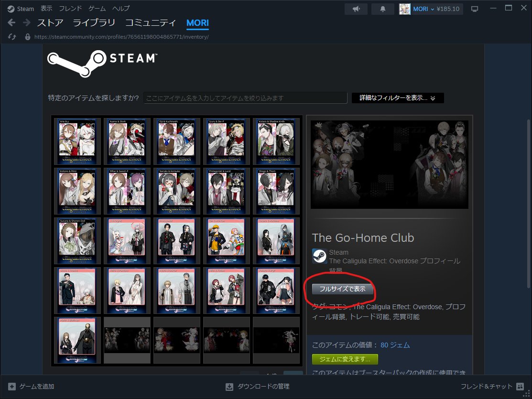Click The Go-Home Club item title

pos(363,237)
